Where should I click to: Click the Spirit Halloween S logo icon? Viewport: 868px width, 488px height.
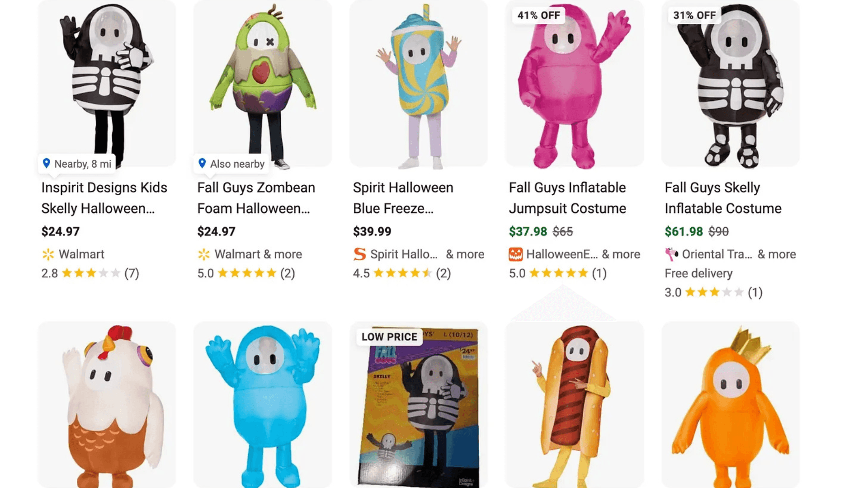360,254
